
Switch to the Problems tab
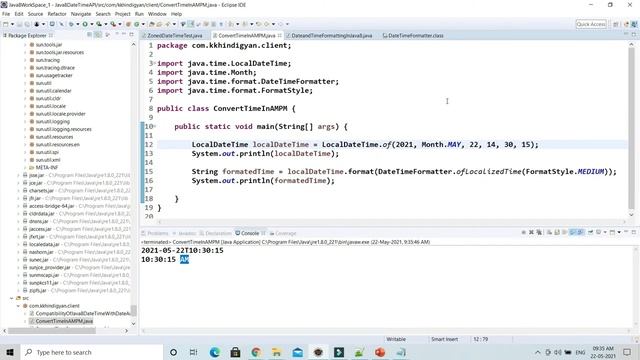coord(155,233)
